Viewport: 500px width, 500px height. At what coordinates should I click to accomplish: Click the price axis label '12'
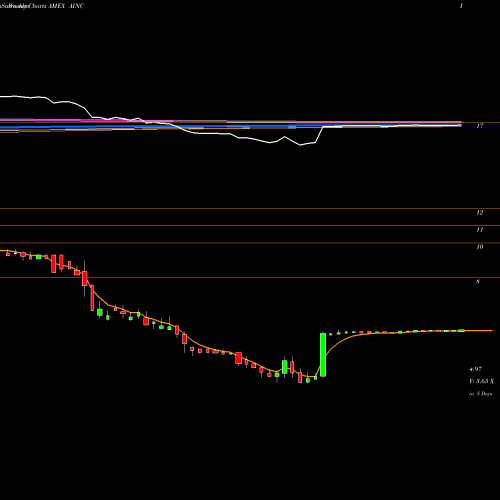[479, 213]
